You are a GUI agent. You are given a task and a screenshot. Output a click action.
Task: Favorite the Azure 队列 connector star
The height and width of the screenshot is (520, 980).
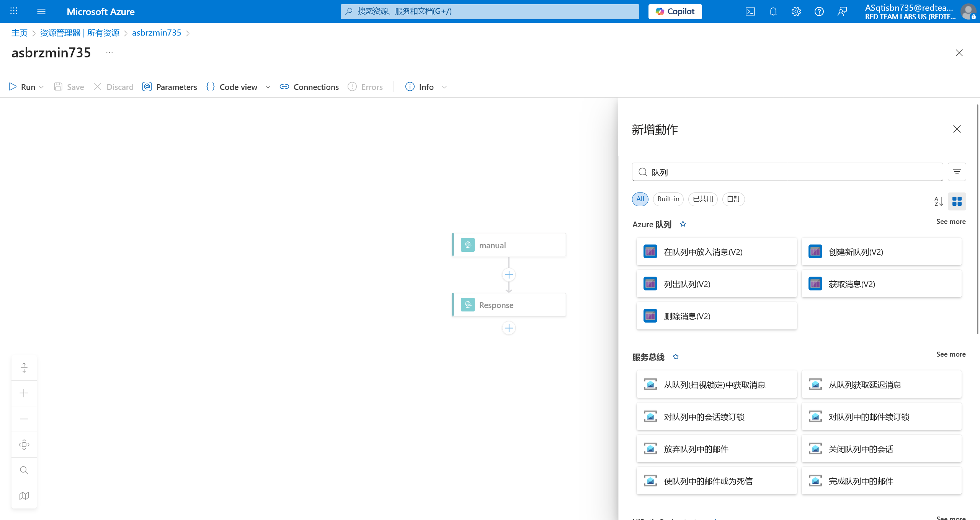683,224
